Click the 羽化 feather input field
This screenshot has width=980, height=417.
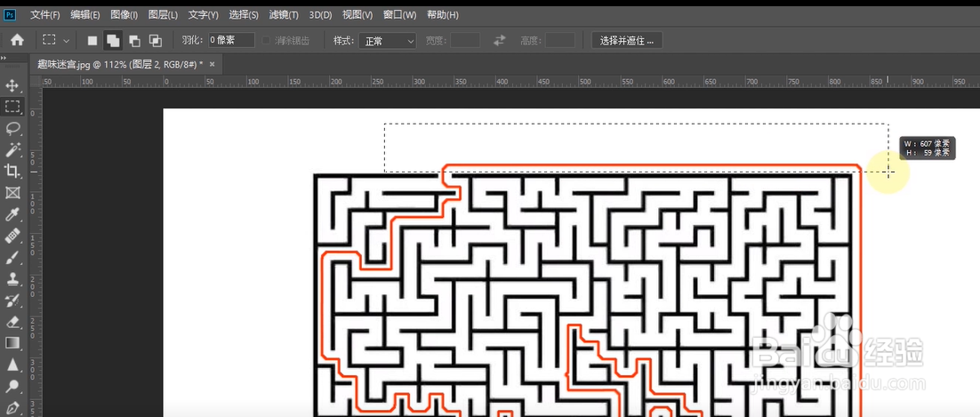point(231,41)
